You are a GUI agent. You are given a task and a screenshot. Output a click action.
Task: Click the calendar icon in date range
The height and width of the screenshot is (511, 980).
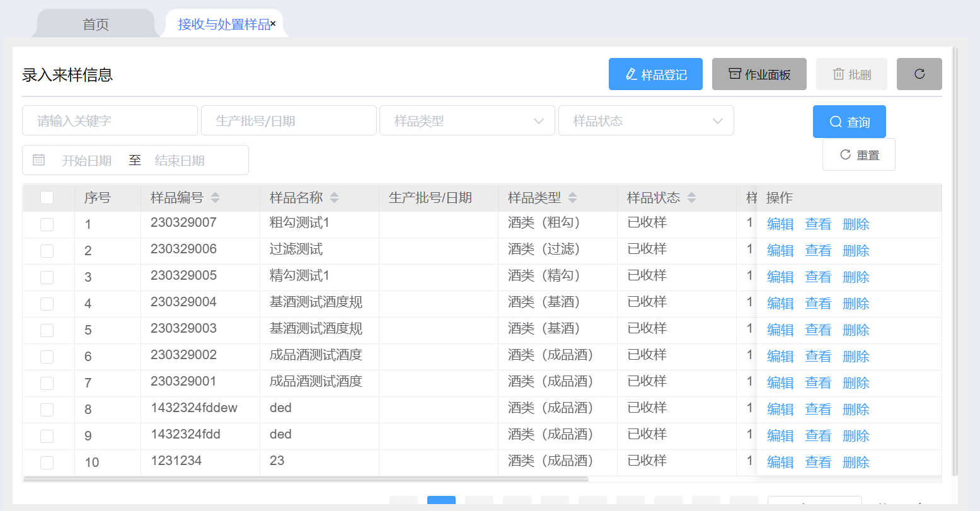pyautogui.click(x=39, y=160)
